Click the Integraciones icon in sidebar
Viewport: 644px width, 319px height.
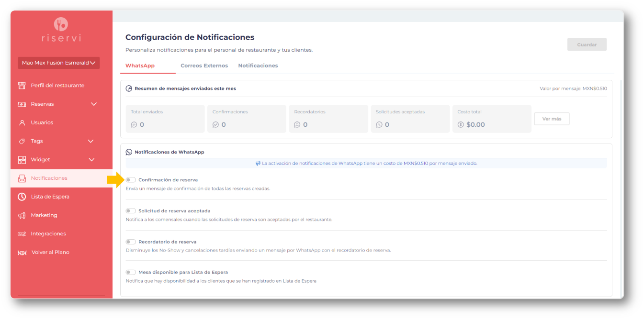pos(22,234)
